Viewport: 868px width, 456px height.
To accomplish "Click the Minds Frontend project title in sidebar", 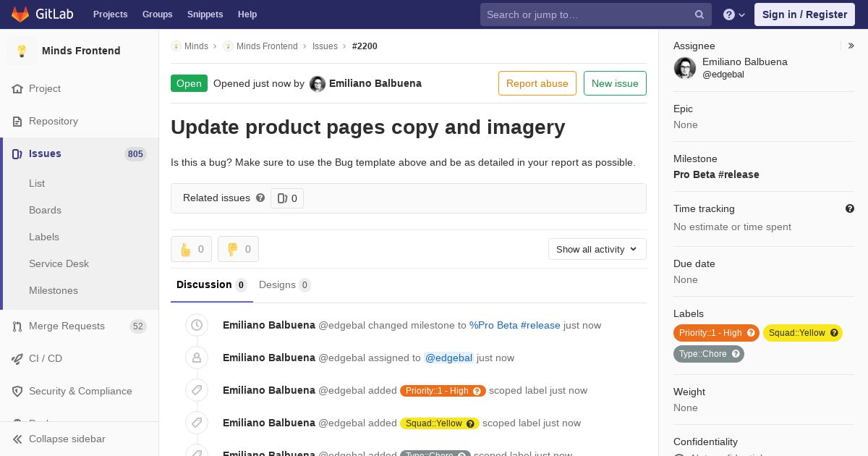I will tap(81, 51).
